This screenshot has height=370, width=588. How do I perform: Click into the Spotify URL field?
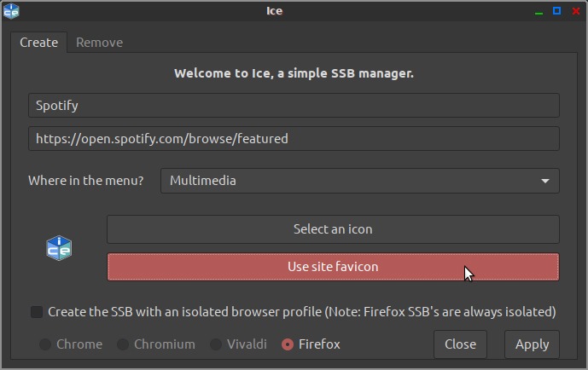(294, 138)
